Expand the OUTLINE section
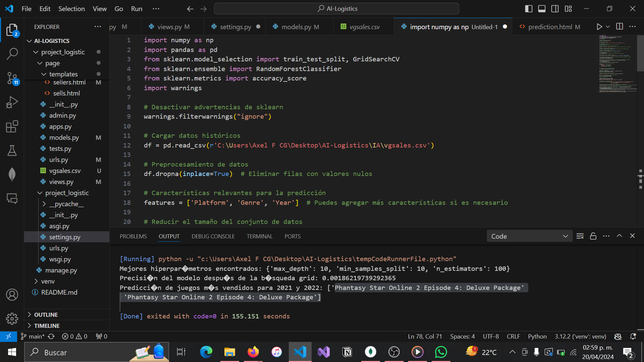Image resolution: width=644 pixels, height=362 pixels. [46, 315]
